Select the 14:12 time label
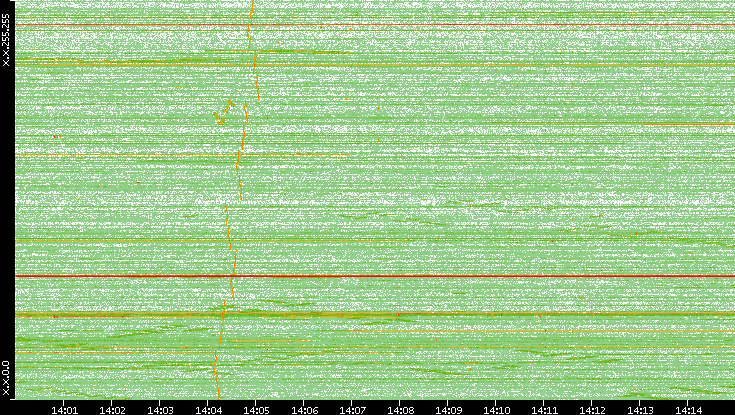 coord(592,410)
